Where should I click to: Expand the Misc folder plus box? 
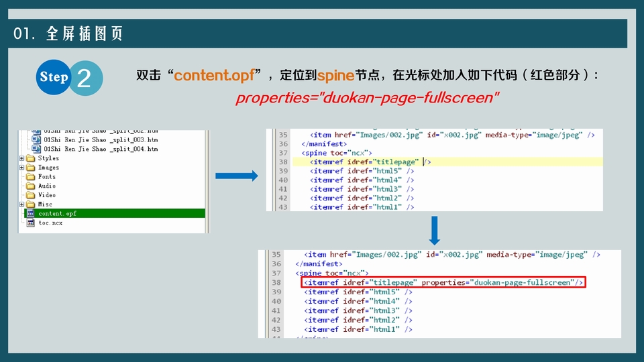22,204
